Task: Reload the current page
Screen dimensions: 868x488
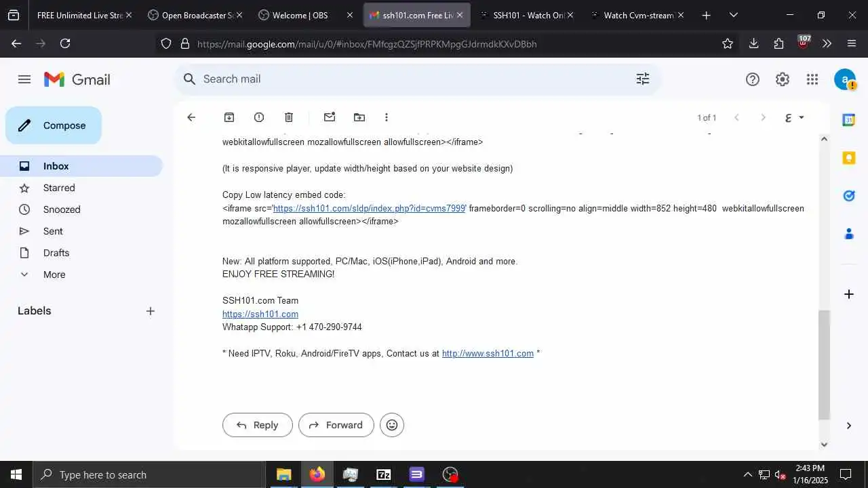Action: point(65,43)
